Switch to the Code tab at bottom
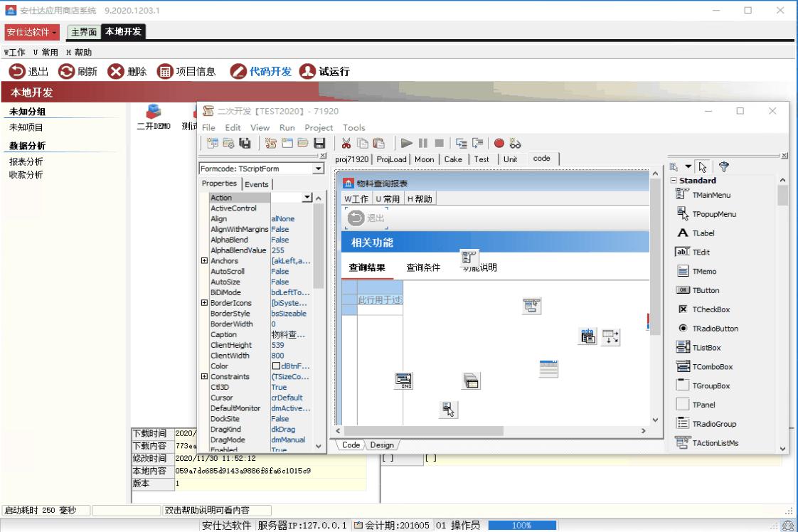 351,445
